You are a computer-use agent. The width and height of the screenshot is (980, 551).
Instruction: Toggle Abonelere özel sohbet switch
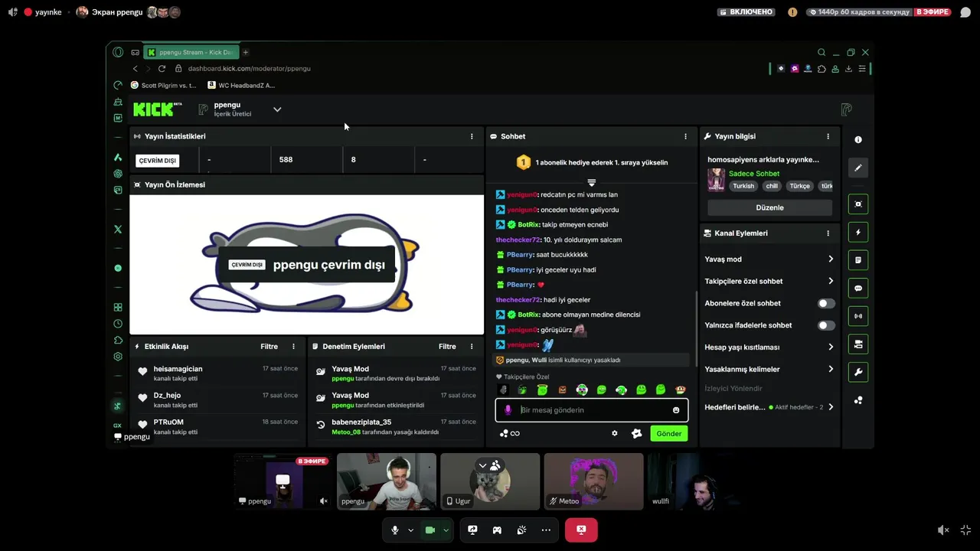tap(825, 304)
